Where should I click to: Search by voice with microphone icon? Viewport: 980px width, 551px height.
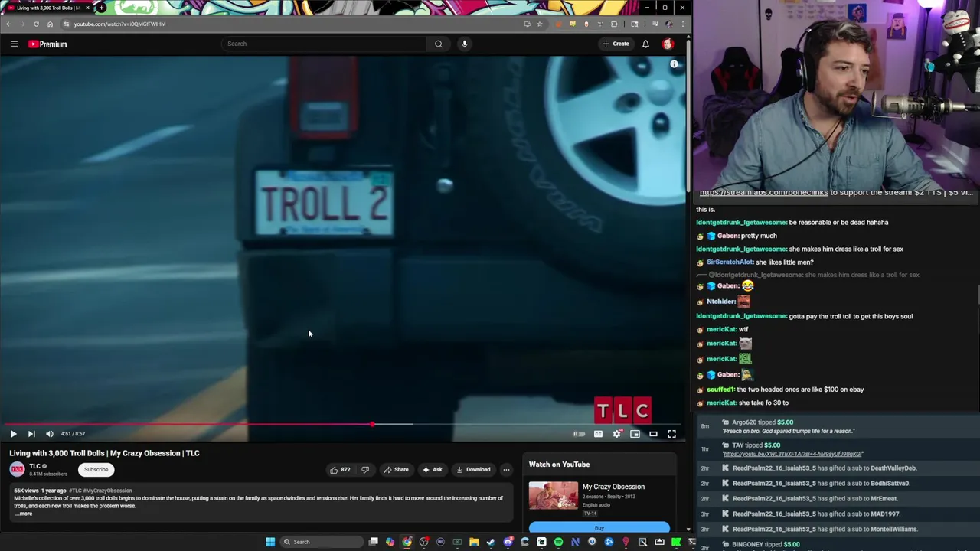click(x=464, y=44)
